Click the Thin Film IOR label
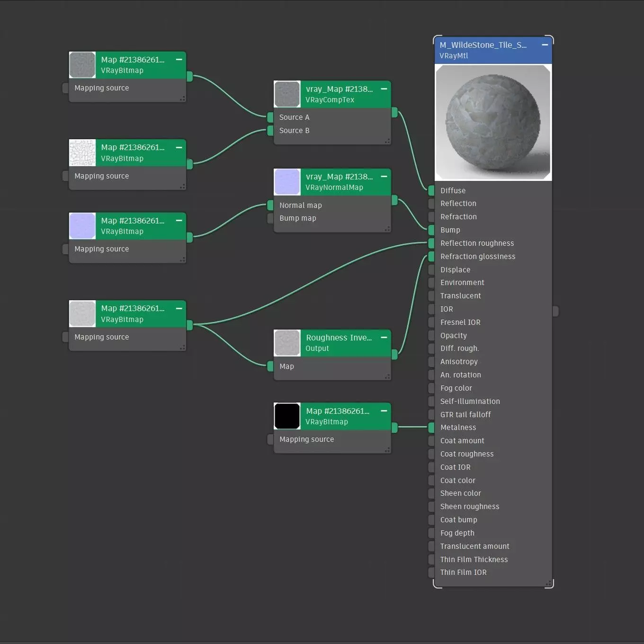The width and height of the screenshot is (644, 644). (463, 572)
